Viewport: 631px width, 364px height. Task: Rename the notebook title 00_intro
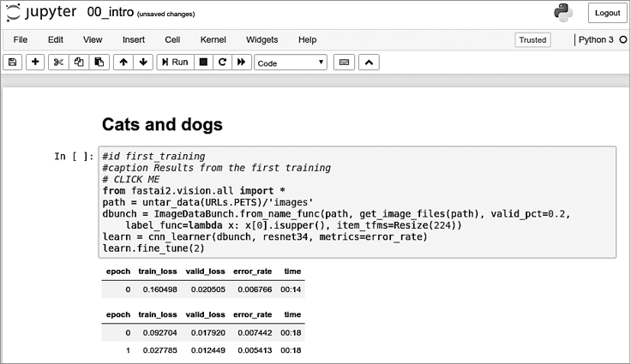114,14
